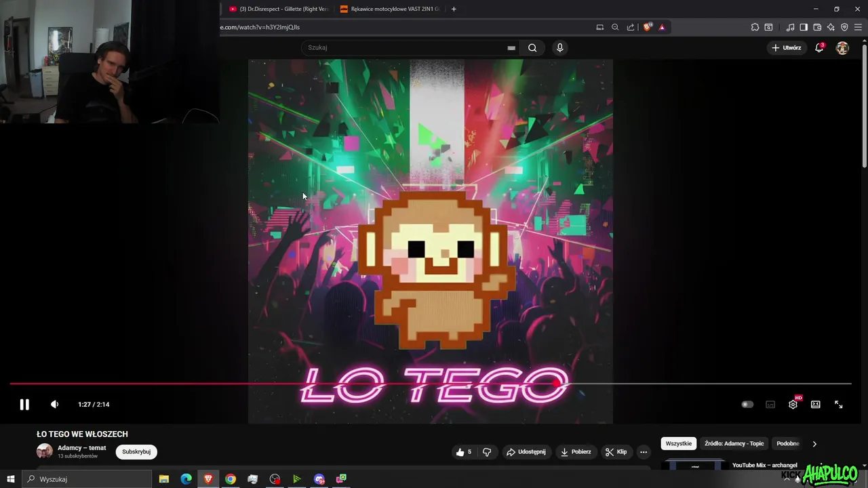Toggle the autoplay switch in player

click(x=747, y=405)
